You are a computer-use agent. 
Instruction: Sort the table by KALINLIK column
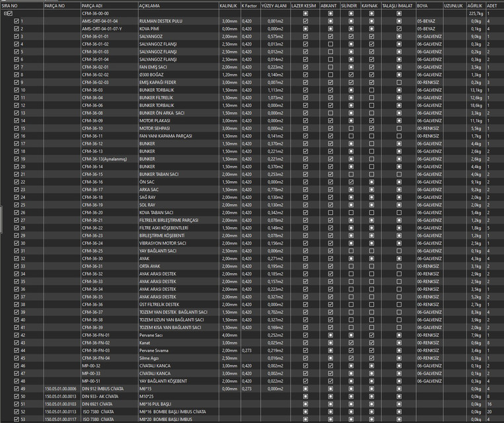click(229, 5)
